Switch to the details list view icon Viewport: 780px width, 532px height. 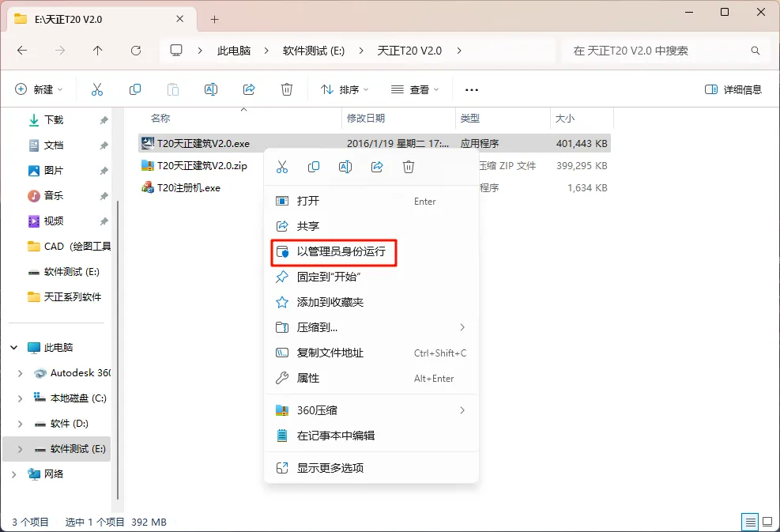[750, 522]
